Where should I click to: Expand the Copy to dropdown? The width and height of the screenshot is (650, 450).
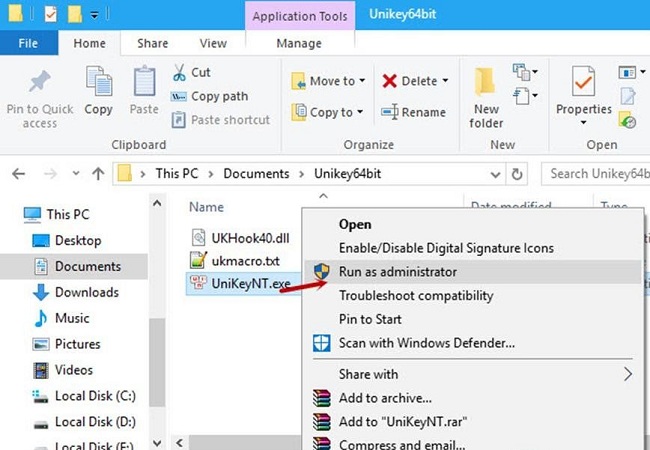361,112
